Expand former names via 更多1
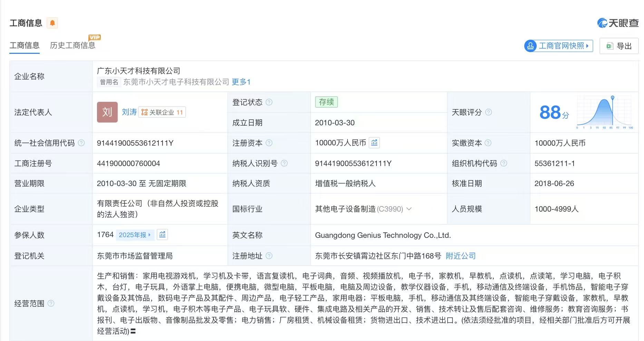 (x=241, y=82)
